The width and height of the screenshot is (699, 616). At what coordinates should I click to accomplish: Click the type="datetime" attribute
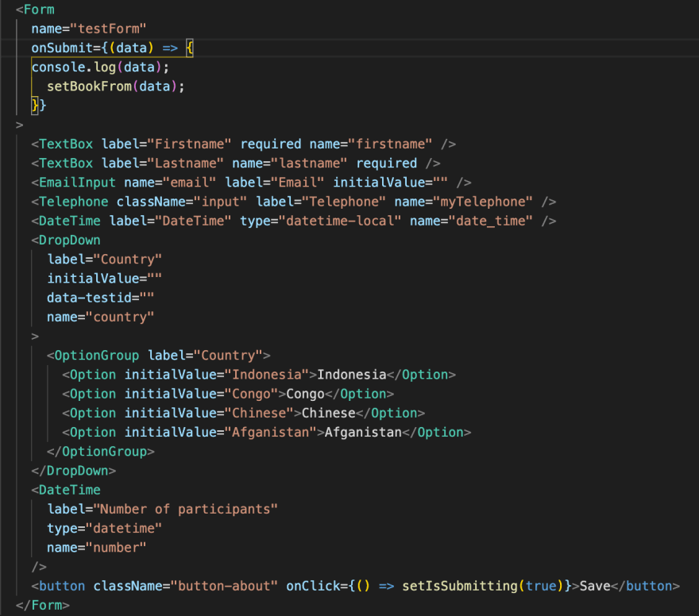click(x=104, y=528)
